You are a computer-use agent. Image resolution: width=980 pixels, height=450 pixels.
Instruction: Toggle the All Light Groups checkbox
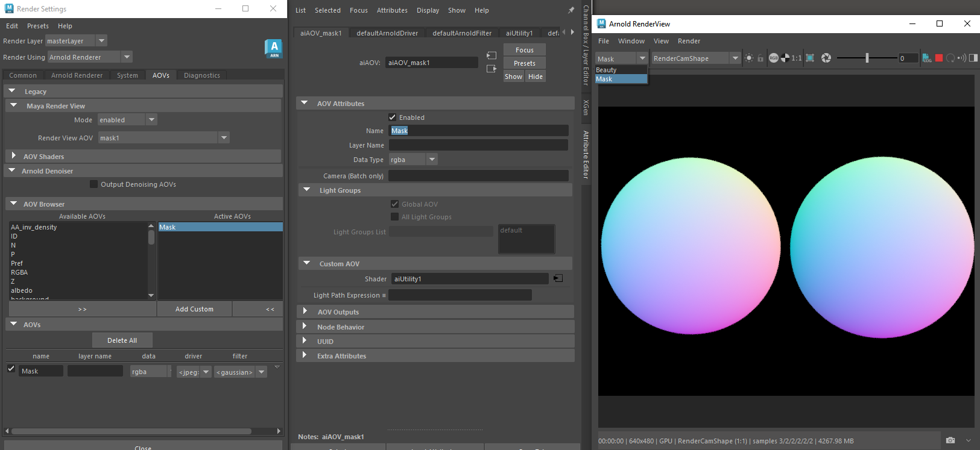(394, 217)
